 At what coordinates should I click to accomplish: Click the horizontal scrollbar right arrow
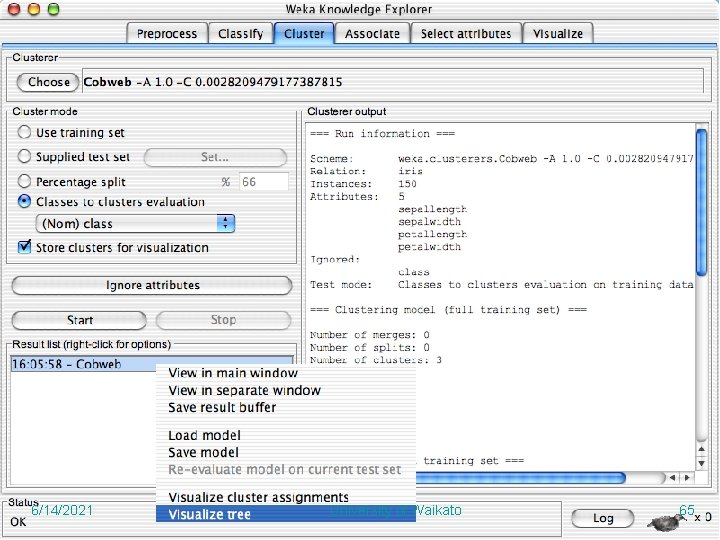pos(687,478)
